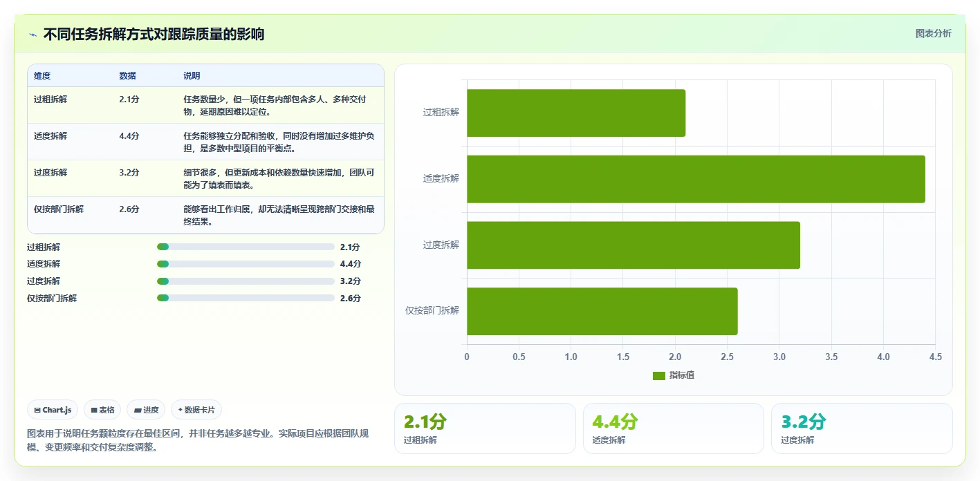Click the 过度拆解 progress bar
Screen dimensions: 980x481
coord(246,281)
